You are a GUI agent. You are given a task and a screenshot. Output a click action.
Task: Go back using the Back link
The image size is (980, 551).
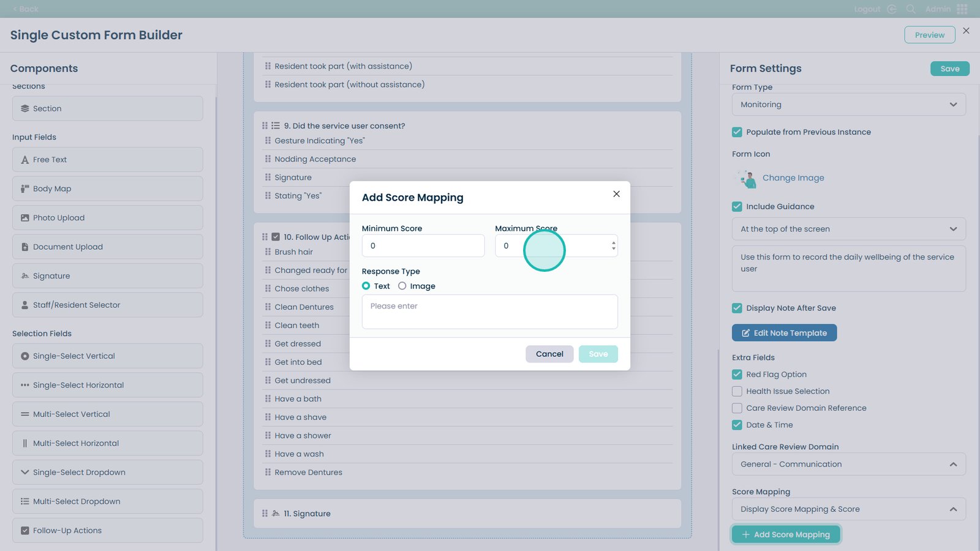[x=25, y=9]
